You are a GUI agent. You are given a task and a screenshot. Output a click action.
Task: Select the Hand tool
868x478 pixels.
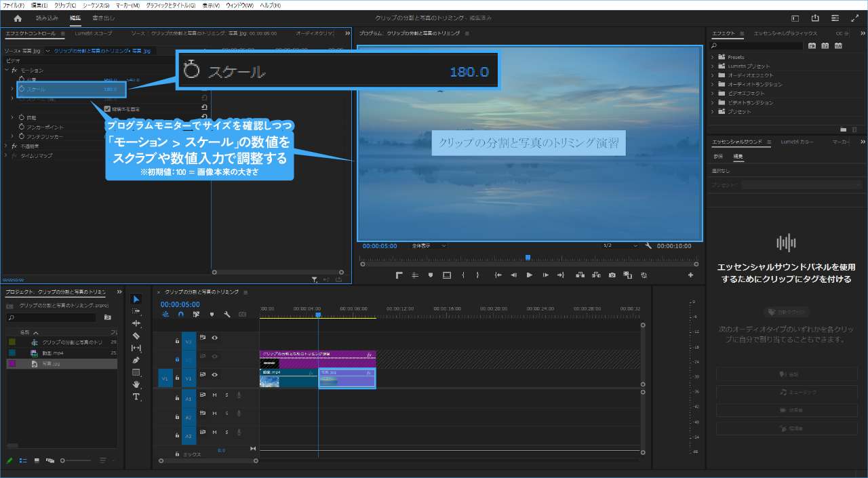coord(136,384)
